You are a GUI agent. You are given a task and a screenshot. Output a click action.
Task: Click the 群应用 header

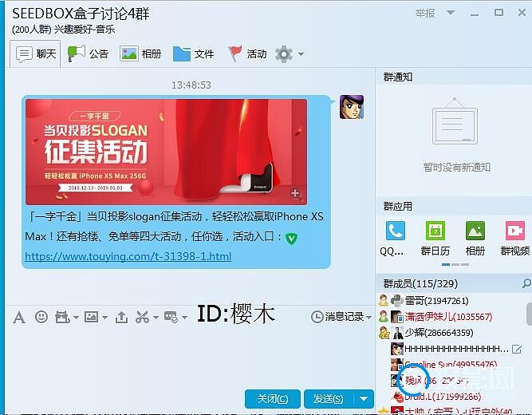pyautogui.click(x=398, y=206)
